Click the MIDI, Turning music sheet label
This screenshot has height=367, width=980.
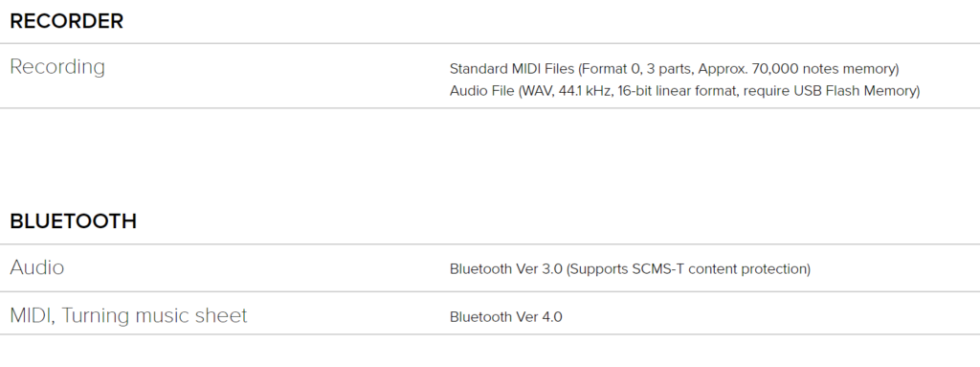pyautogui.click(x=129, y=315)
